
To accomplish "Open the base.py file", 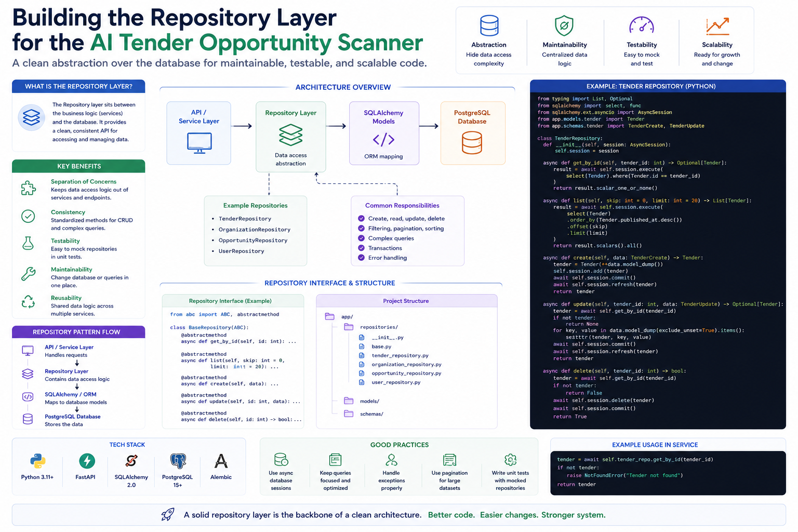I will coord(381,347).
